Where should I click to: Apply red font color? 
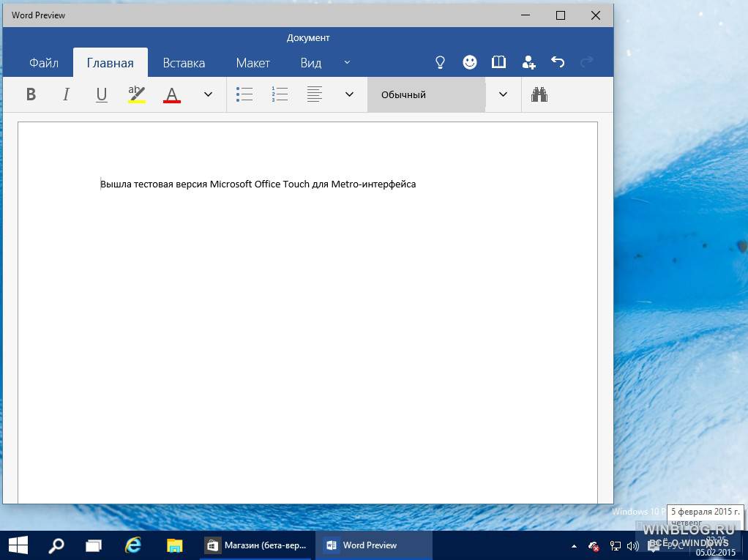coord(172,94)
